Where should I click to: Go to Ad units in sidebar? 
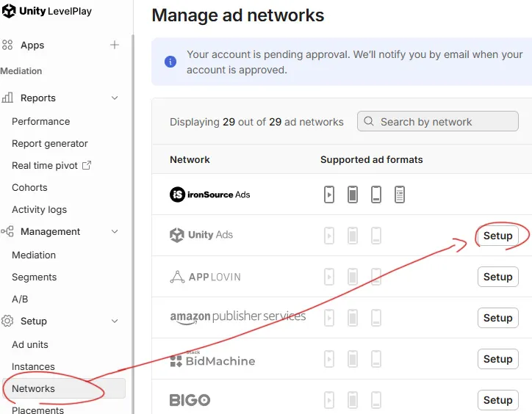(x=30, y=344)
